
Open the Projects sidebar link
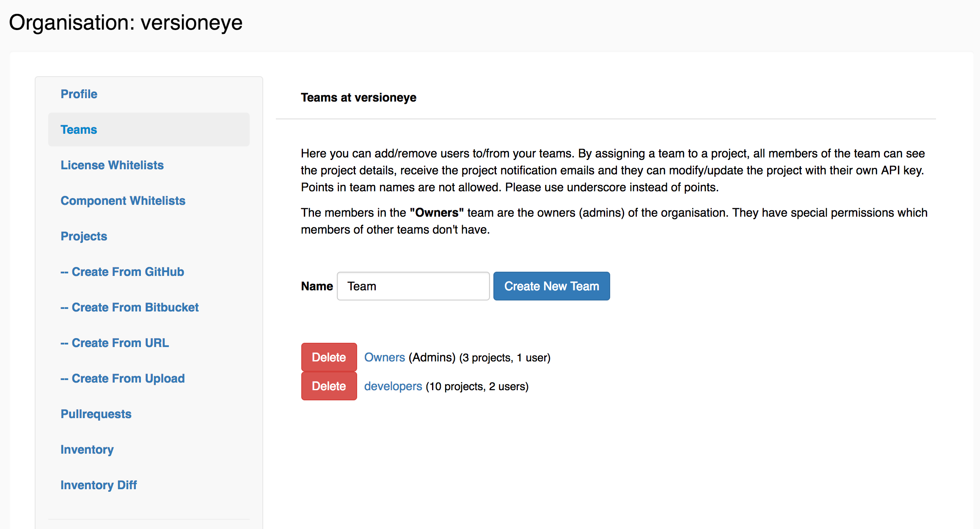84,236
